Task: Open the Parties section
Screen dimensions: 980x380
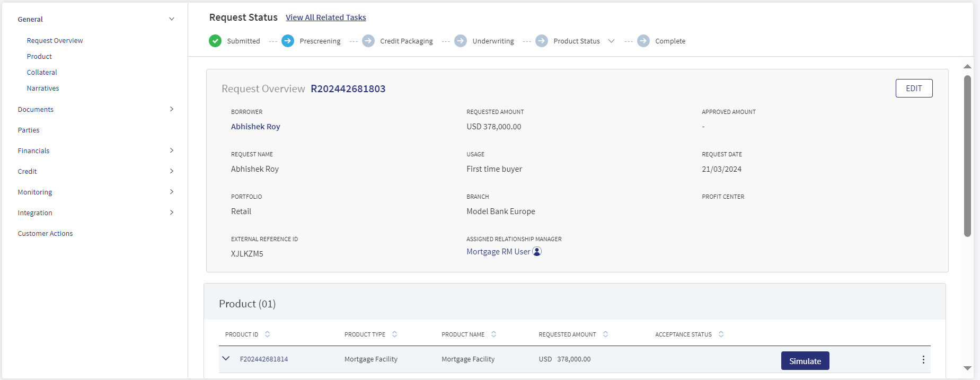Action: click(x=29, y=130)
